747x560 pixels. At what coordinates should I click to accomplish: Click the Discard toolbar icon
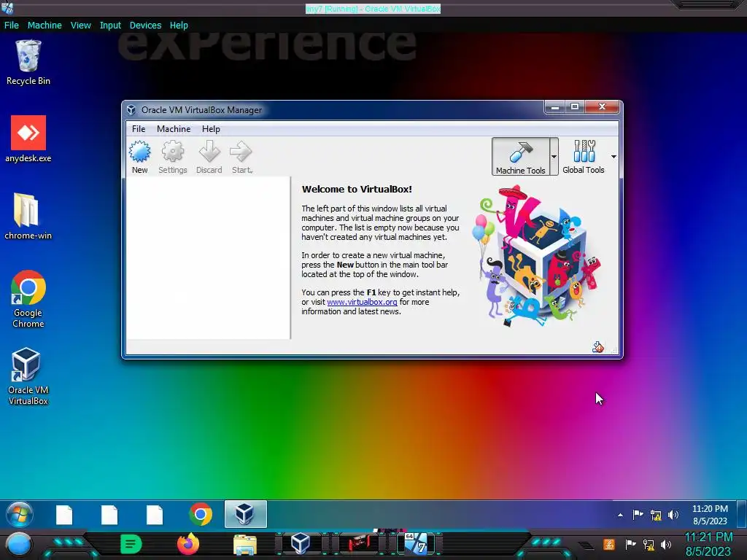[209, 157]
